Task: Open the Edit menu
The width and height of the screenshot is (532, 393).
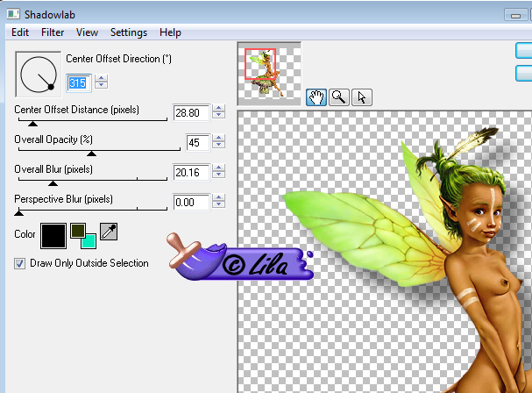Action: click(x=20, y=32)
